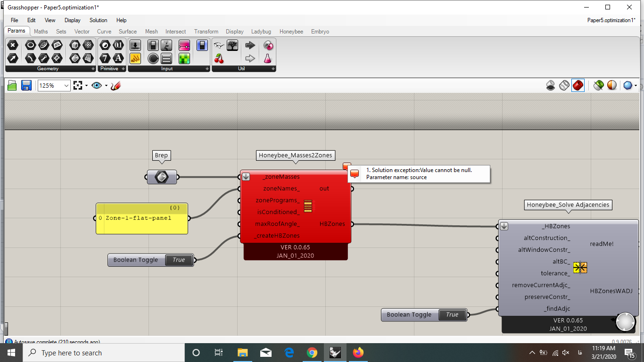Open the Mesh component tab
This screenshot has height=362, width=644.
(x=151, y=32)
